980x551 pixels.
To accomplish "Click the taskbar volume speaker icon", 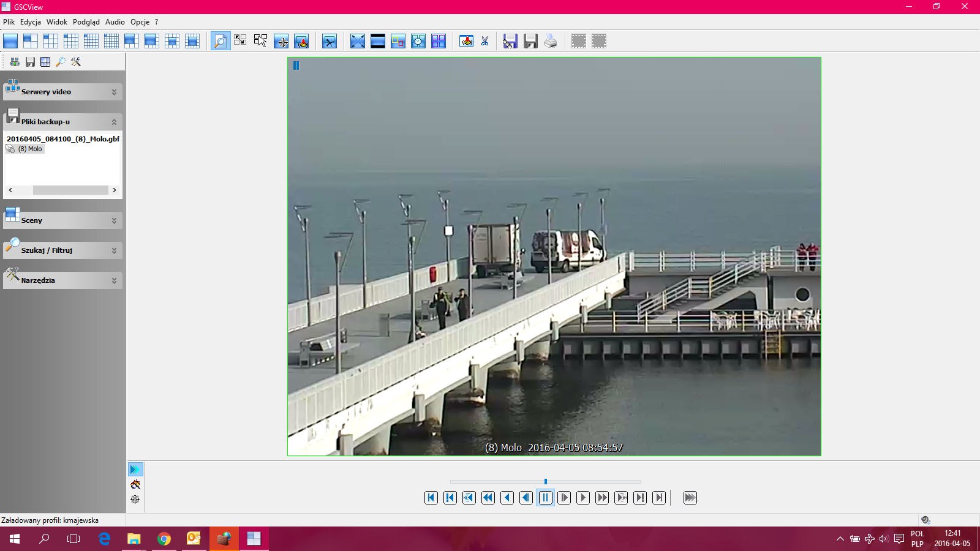I will click(883, 539).
